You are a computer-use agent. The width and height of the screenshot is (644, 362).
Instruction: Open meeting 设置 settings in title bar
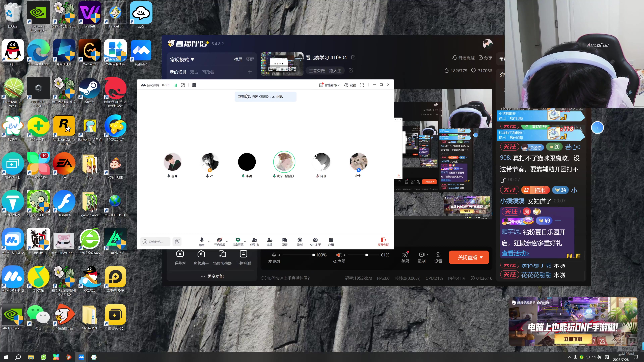[350, 85]
